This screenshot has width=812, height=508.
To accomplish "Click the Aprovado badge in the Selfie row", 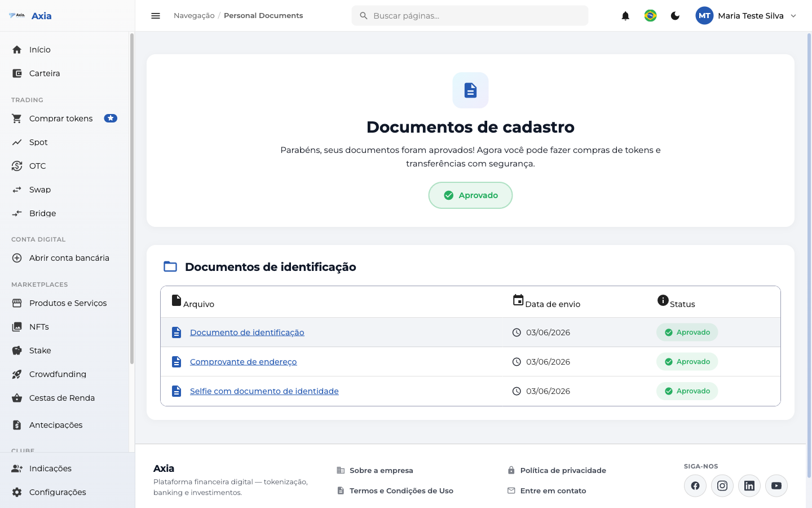I will click(x=687, y=391).
